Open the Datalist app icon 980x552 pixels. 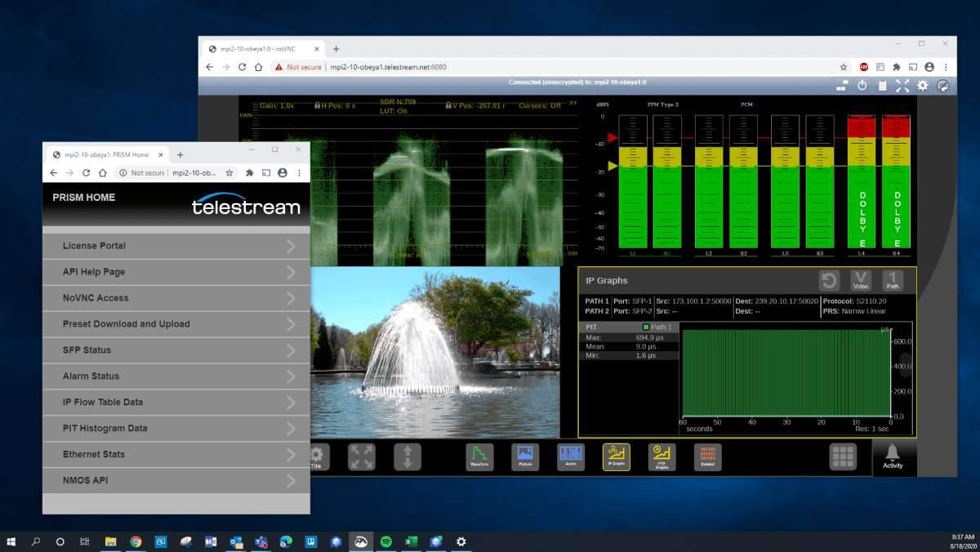(707, 456)
